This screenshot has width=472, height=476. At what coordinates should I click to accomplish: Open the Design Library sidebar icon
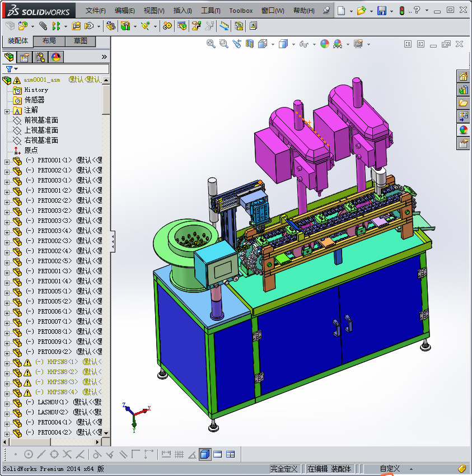point(463,90)
